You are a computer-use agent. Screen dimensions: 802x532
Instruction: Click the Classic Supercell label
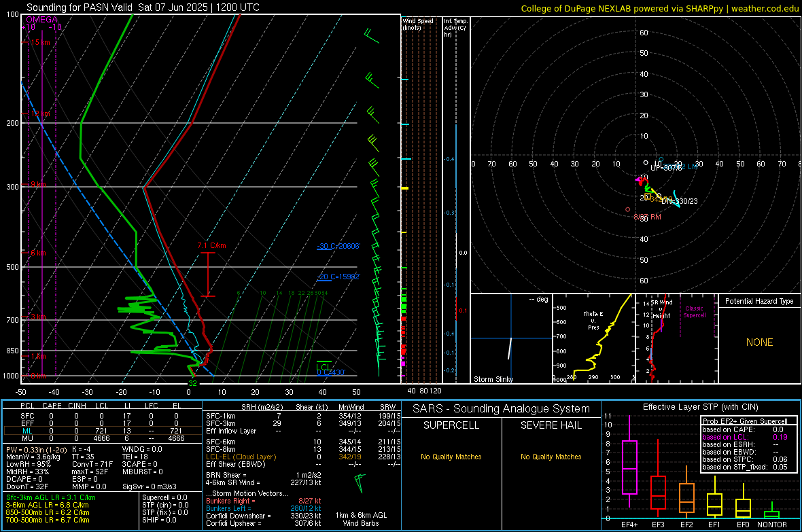coord(695,312)
